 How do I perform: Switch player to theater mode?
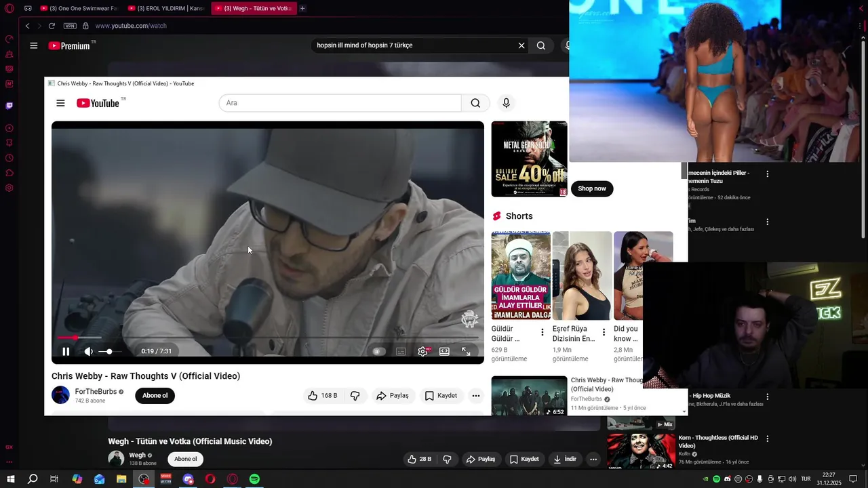click(x=444, y=351)
